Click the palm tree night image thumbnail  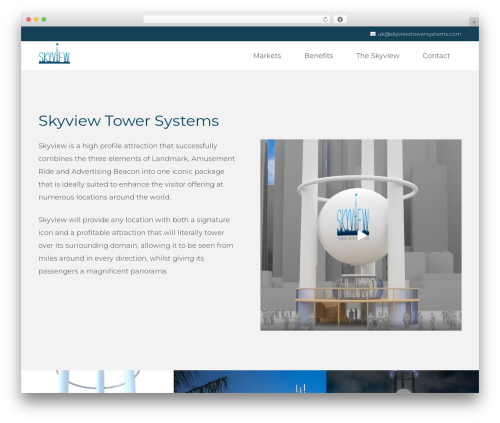tap(250, 381)
